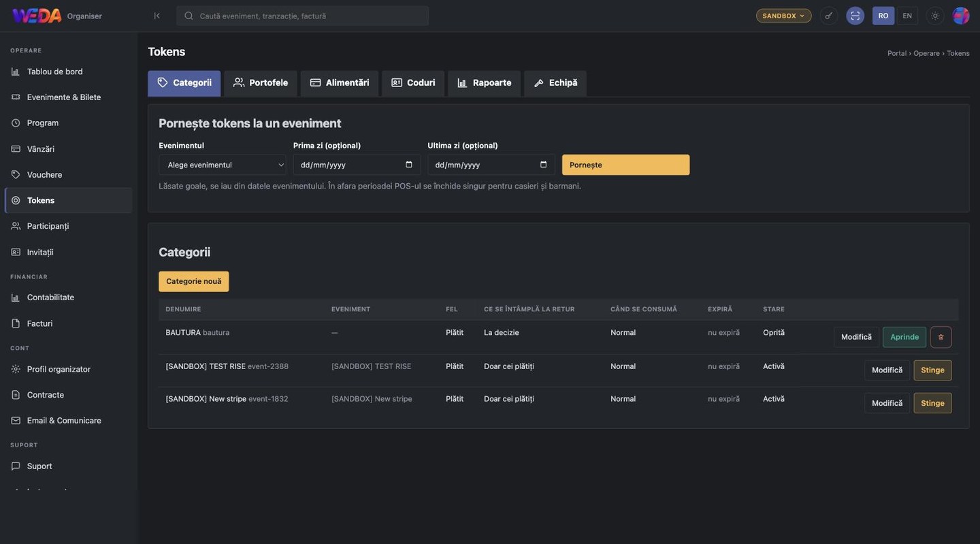Click the Profil organizator gear icon
The width and height of the screenshot is (980, 544).
coord(16,369)
